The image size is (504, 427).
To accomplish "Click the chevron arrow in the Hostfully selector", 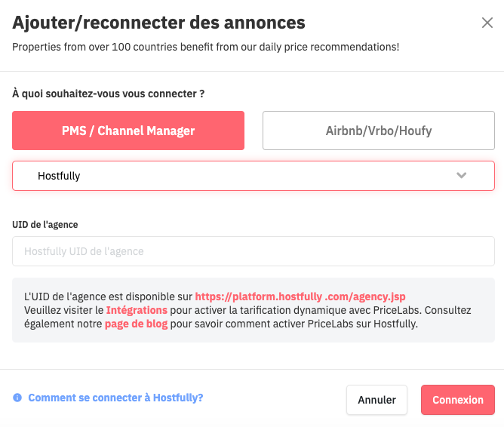I will tap(461, 176).
